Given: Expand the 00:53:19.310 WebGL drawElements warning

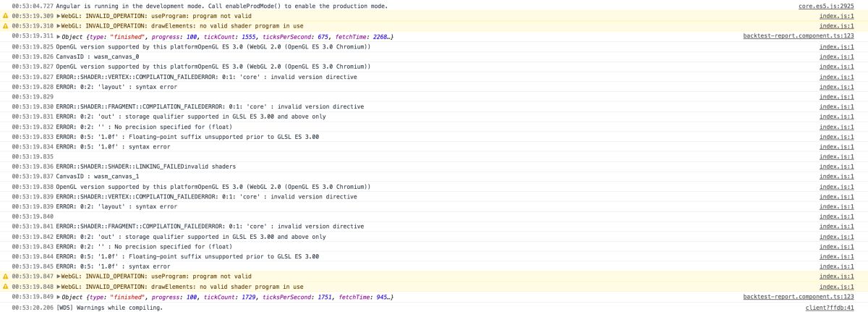Looking at the screenshot, I should (x=59, y=25).
